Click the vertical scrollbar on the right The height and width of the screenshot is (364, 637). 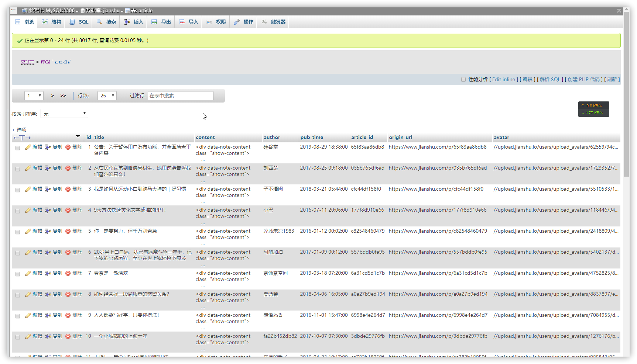(x=627, y=94)
